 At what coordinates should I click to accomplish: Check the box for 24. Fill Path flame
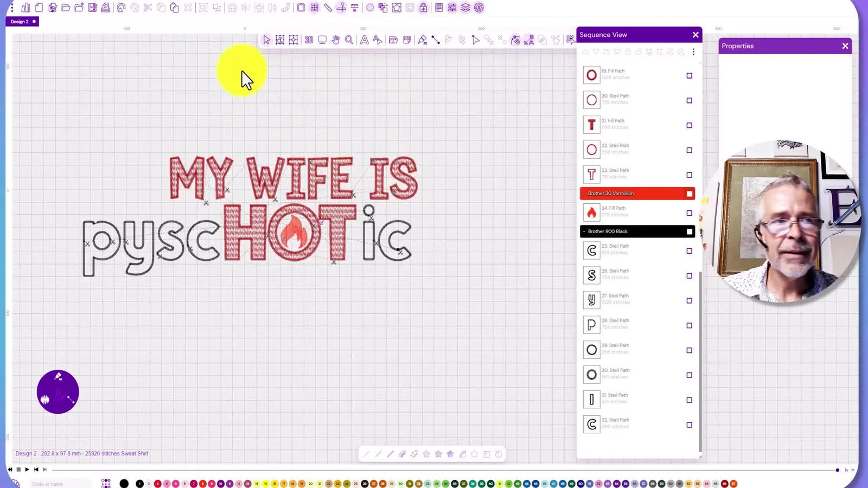(x=689, y=213)
